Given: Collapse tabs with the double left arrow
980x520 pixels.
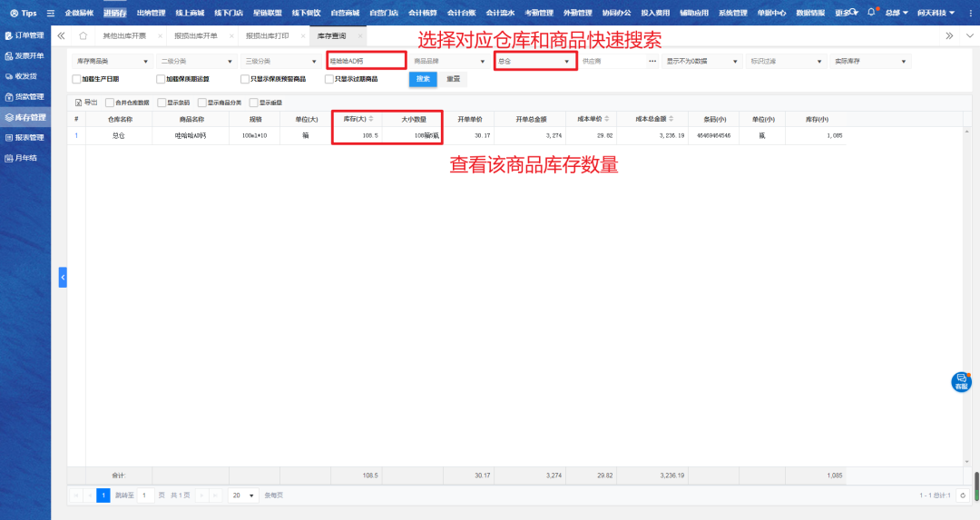Looking at the screenshot, I should pos(61,35).
